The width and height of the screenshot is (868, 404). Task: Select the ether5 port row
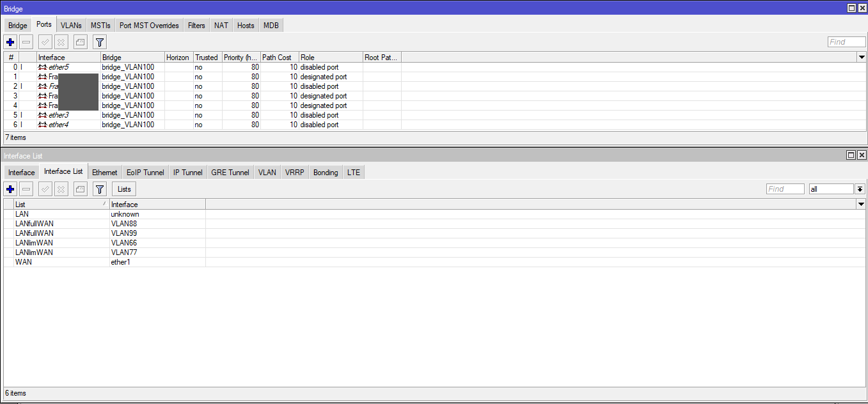(x=434, y=67)
